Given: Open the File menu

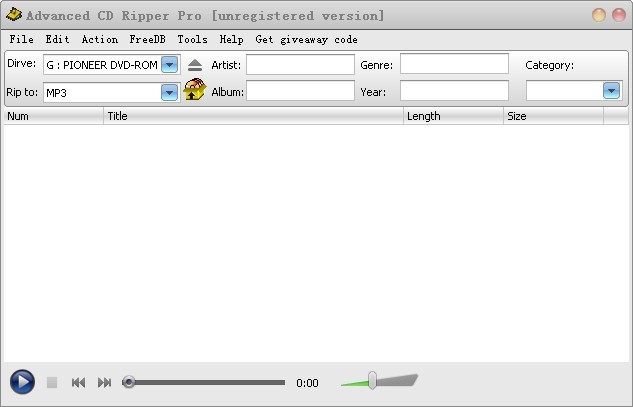Looking at the screenshot, I should point(21,39).
